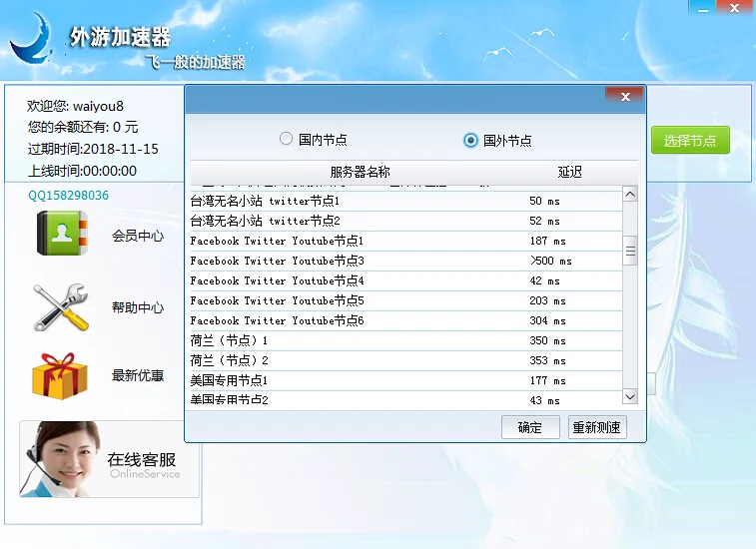Click the 重新测速 button
This screenshot has width=756, height=549.
click(596, 427)
